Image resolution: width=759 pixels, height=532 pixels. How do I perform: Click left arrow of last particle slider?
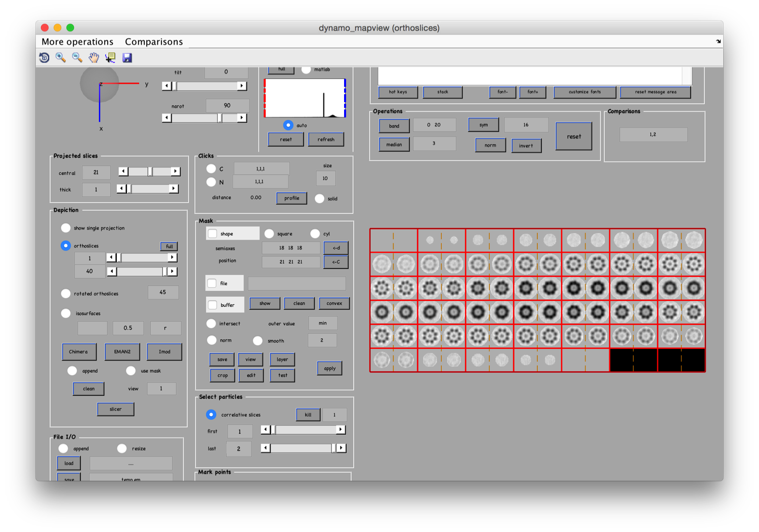click(x=266, y=448)
